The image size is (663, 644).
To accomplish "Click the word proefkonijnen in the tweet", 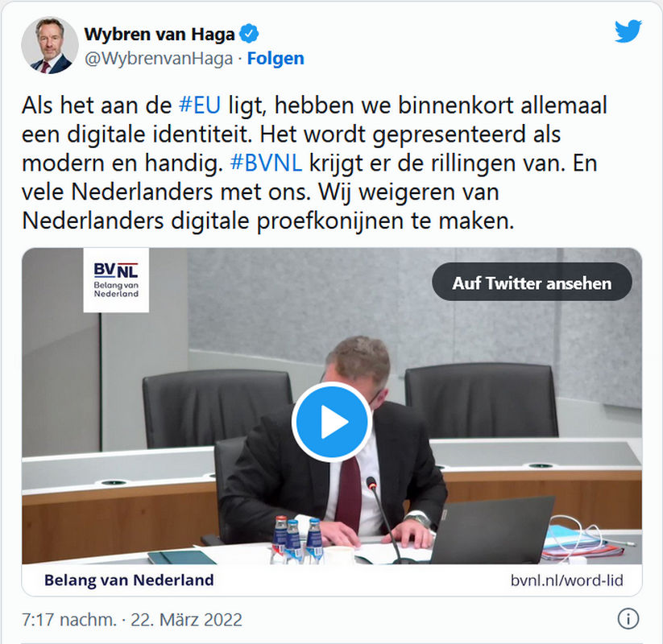I will tap(329, 221).
